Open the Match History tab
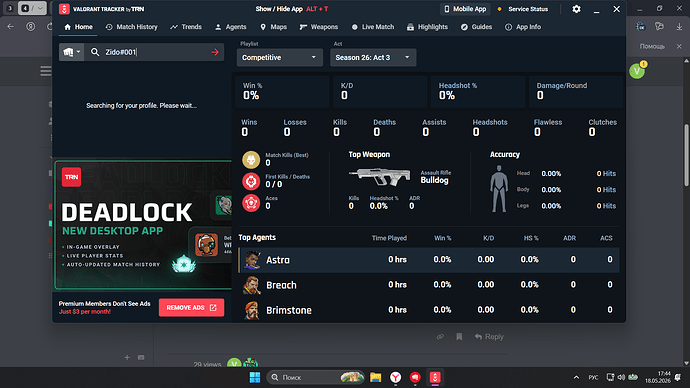The width and height of the screenshot is (690, 388). 132,27
